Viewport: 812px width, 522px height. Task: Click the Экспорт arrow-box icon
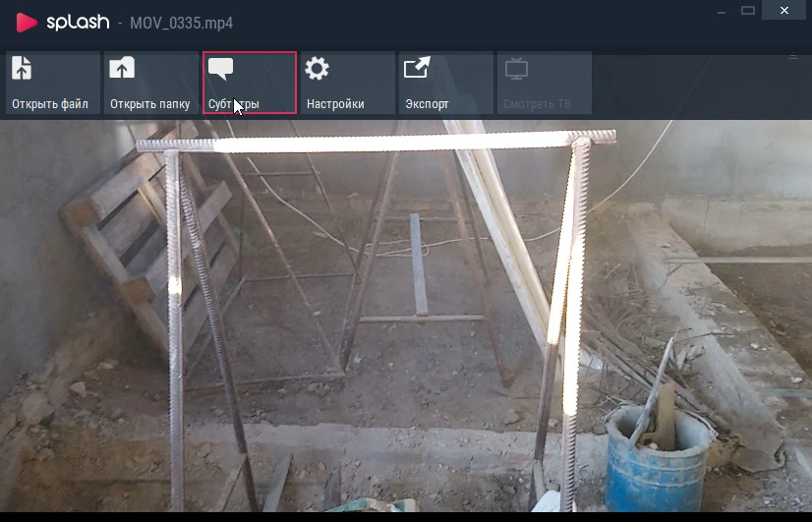pos(417,67)
